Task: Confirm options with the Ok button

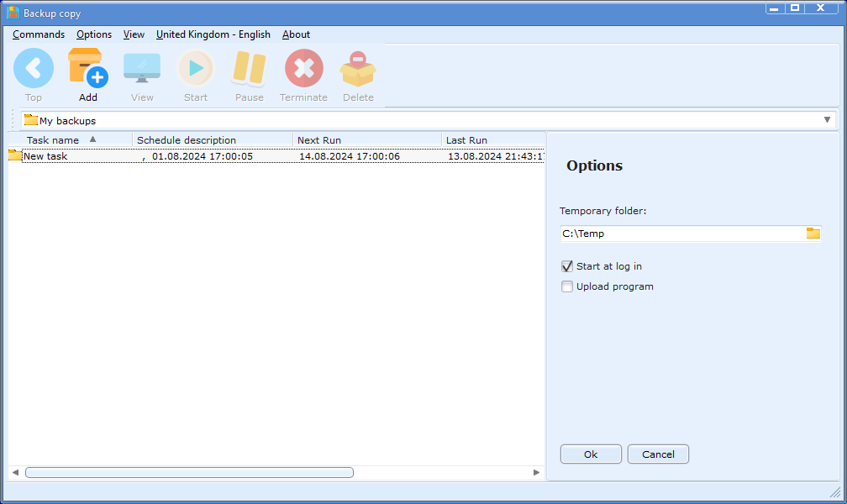Action: point(591,454)
